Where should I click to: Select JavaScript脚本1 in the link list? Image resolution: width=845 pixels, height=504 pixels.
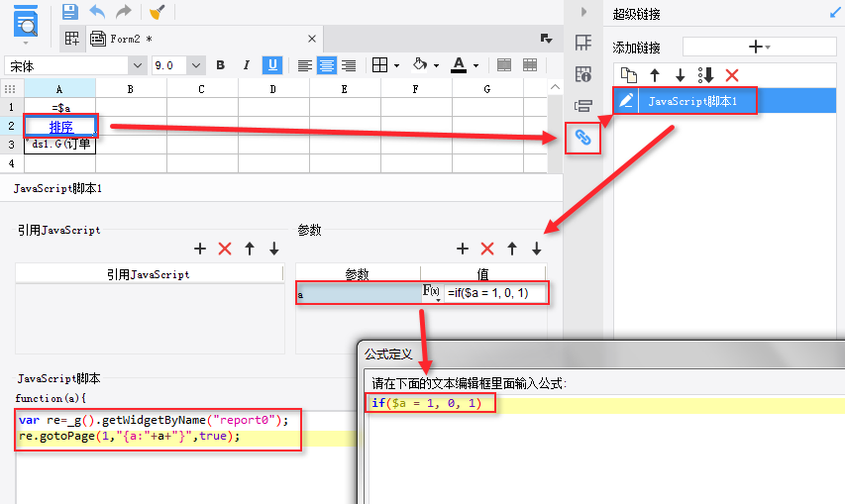[692, 101]
